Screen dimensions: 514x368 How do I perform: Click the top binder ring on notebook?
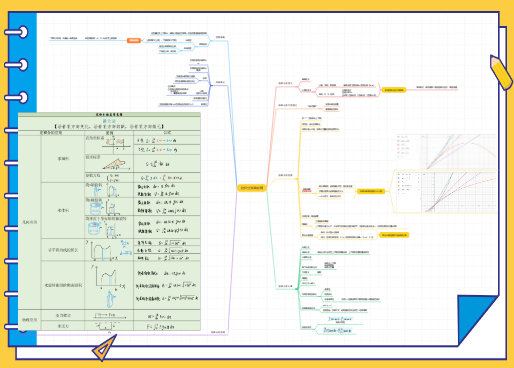click(17, 32)
